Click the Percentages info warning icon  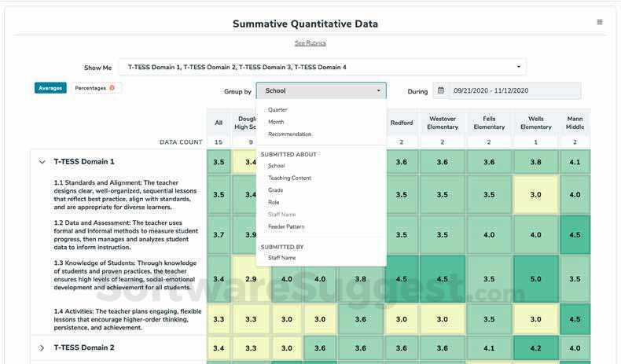tap(112, 88)
